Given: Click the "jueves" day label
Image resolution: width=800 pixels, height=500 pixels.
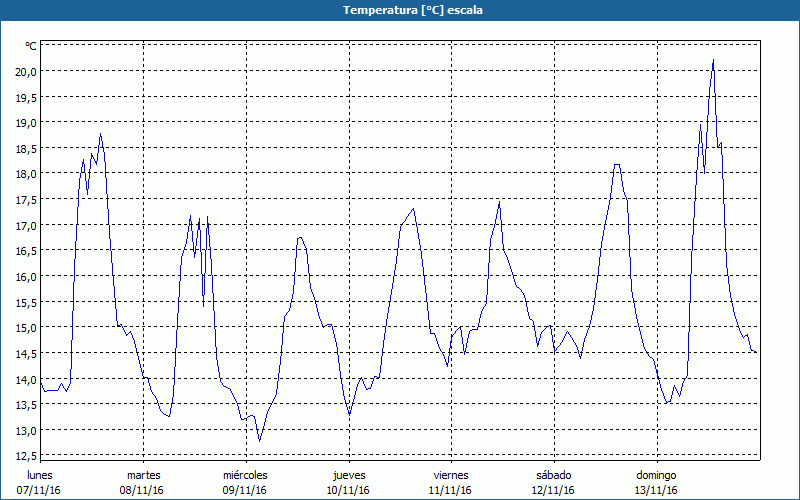Looking at the screenshot, I should (348, 474).
